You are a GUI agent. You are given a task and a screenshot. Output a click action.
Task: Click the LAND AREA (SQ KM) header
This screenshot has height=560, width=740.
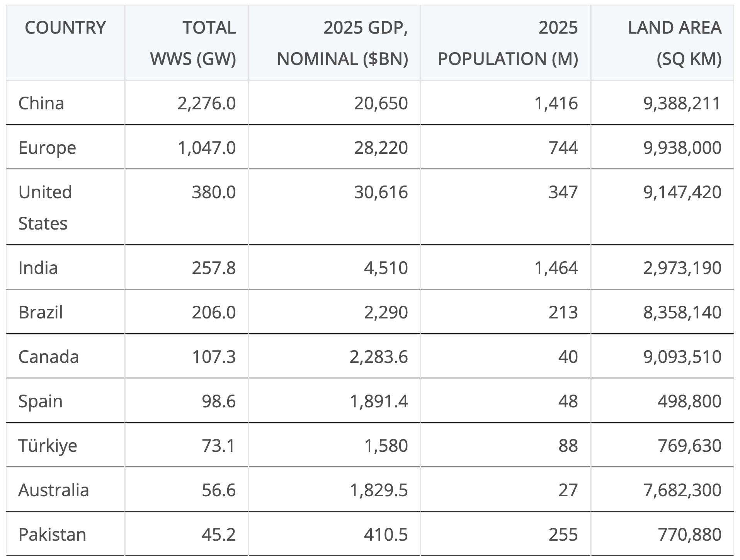click(x=674, y=43)
